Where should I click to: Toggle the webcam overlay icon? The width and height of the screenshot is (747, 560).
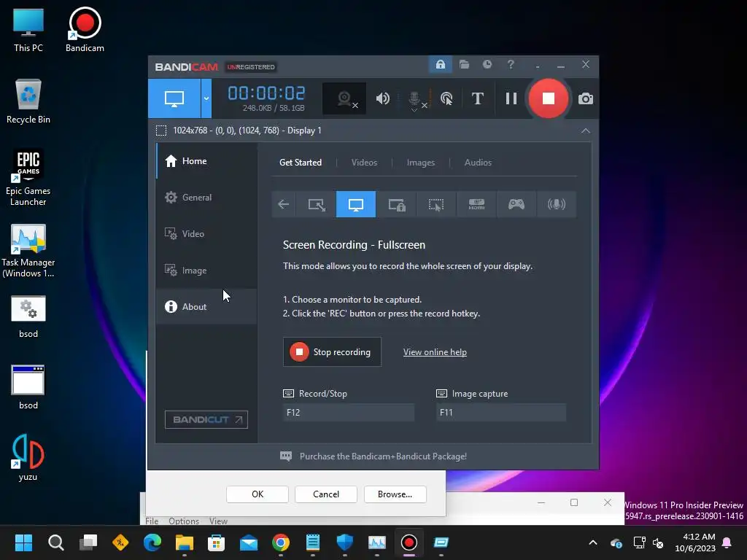tap(344, 98)
